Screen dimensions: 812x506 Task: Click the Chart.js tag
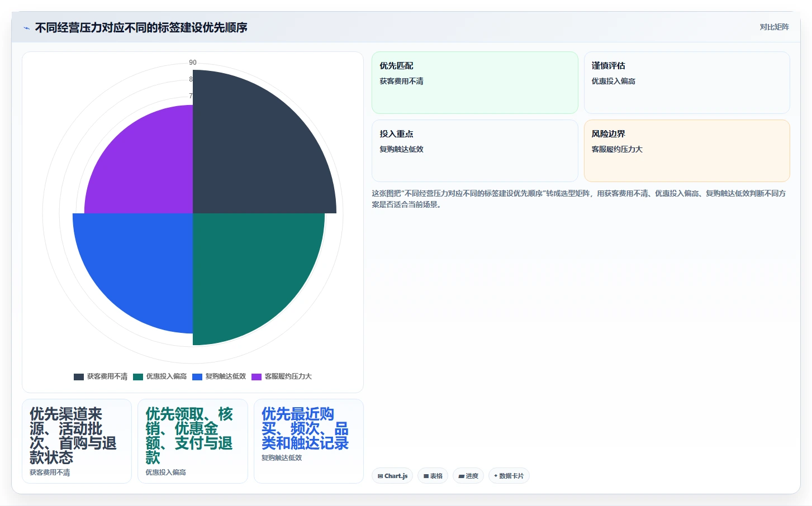tap(392, 476)
